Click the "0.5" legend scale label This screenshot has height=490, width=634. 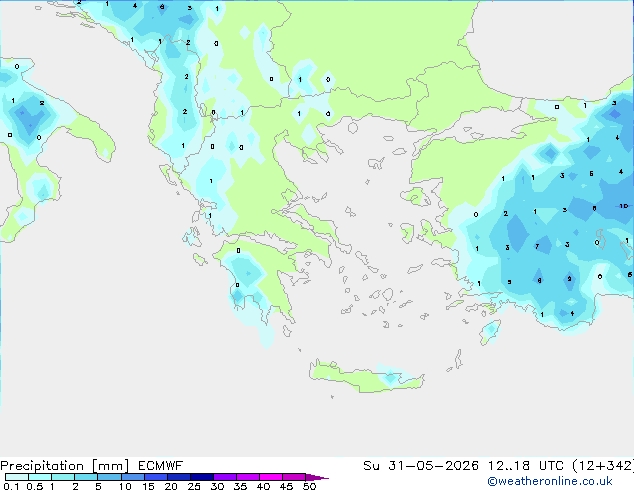click(x=35, y=486)
